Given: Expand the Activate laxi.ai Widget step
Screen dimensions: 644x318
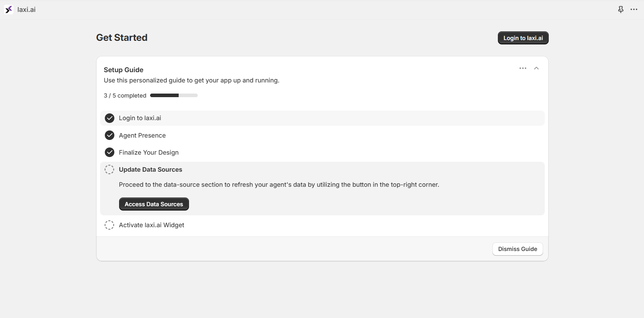Looking at the screenshot, I should point(151,225).
